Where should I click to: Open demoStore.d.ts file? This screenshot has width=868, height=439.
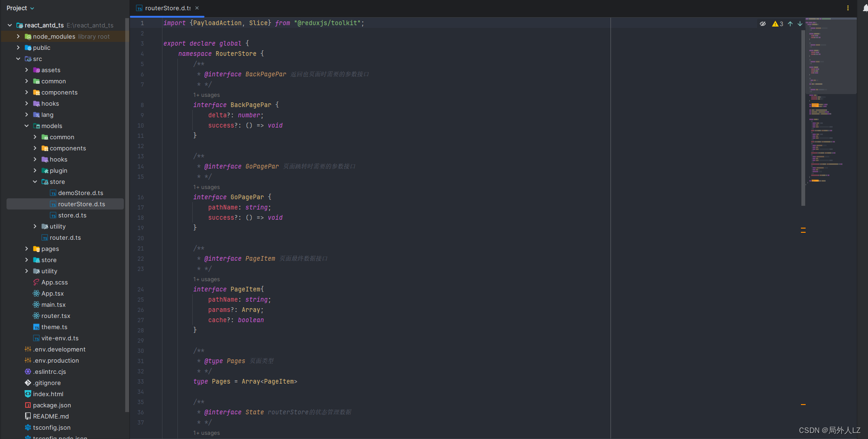click(81, 193)
